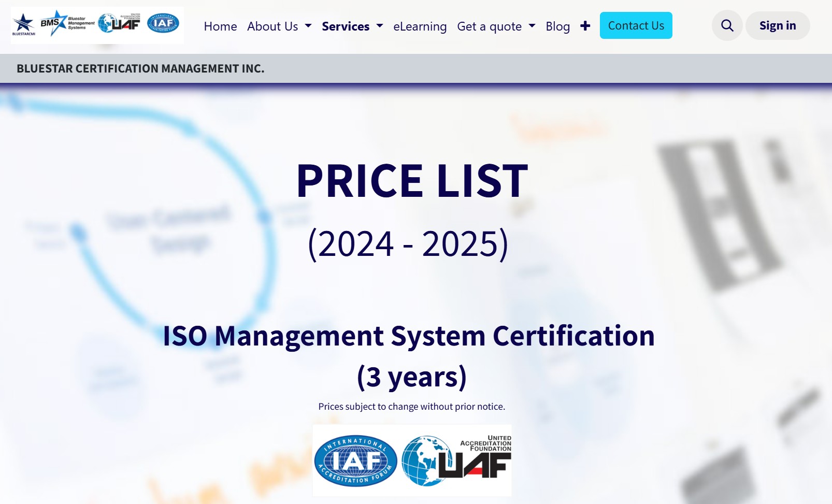The width and height of the screenshot is (832, 504).
Task: Expand the Services dropdown arrow
Action: point(380,26)
